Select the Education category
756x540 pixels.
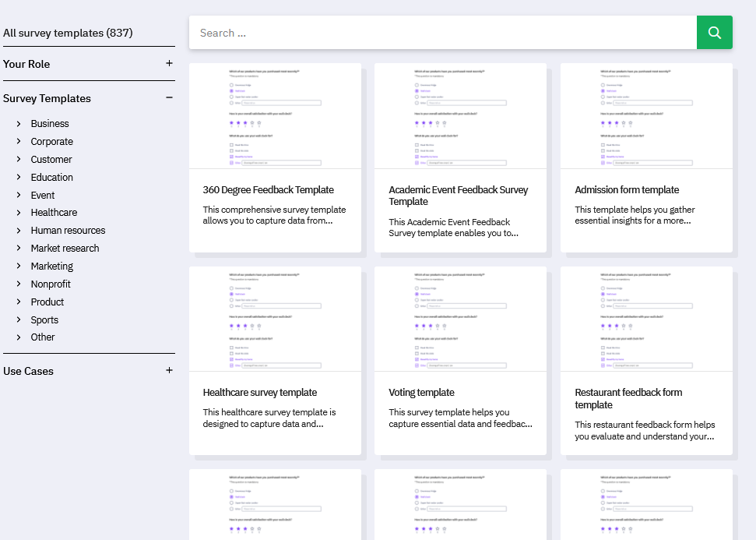pos(52,178)
